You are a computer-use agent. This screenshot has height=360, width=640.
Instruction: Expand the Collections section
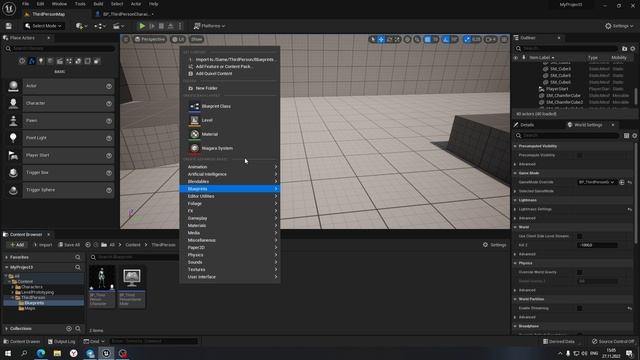[x=7, y=329]
